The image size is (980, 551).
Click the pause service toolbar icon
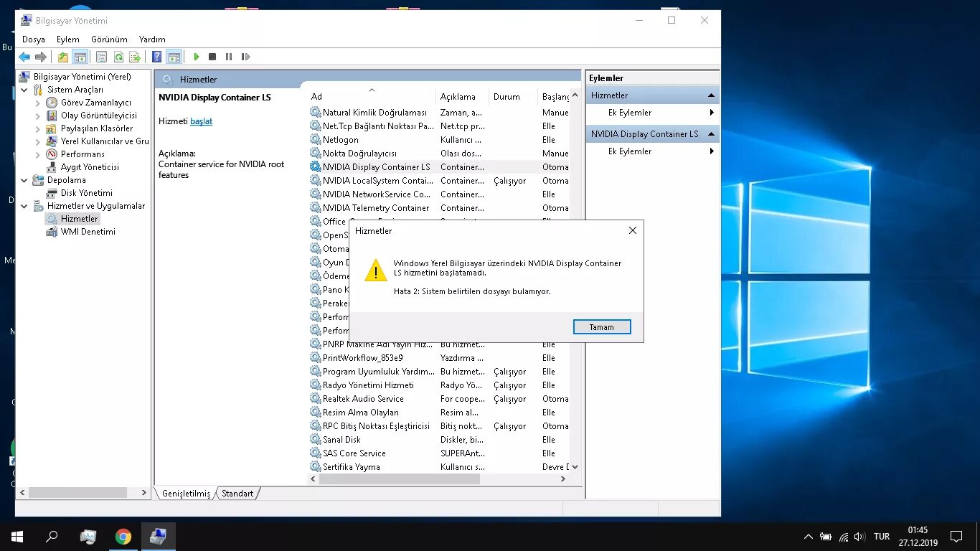click(229, 57)
